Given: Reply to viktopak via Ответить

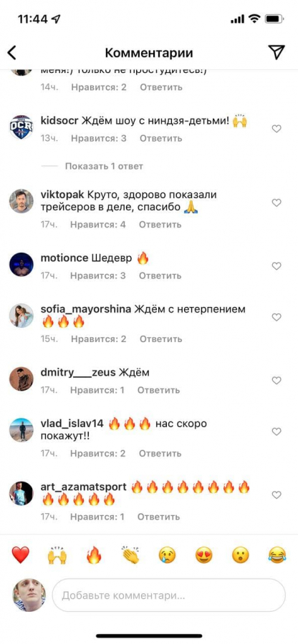Looking at the screenshot, I should [160, 225].
